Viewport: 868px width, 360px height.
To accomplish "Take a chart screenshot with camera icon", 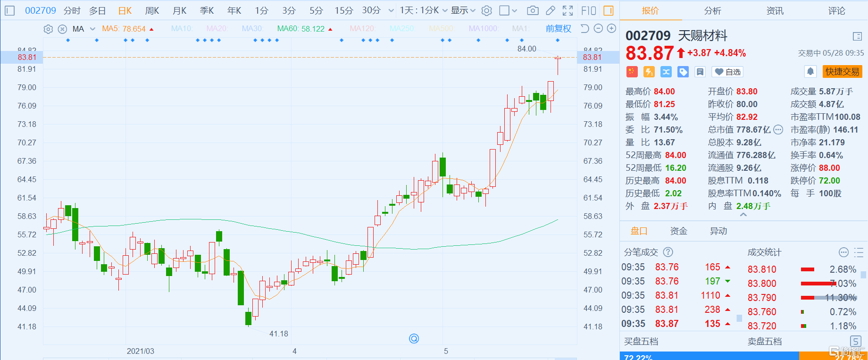I will [533, 10].
